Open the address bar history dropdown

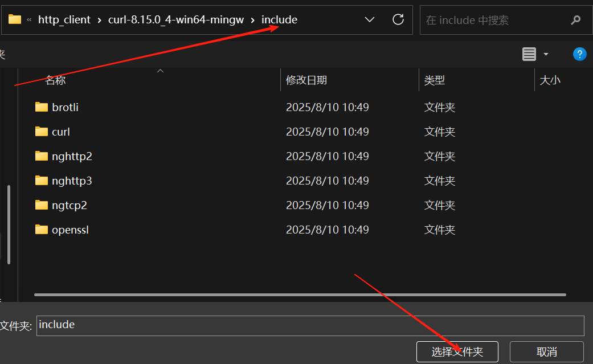tap(369, 19)
